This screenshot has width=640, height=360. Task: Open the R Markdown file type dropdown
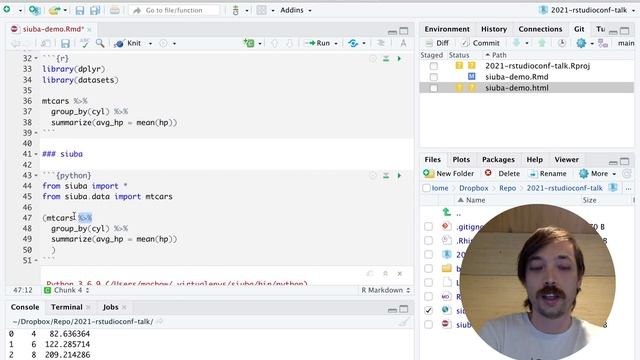tap(385, 290)
